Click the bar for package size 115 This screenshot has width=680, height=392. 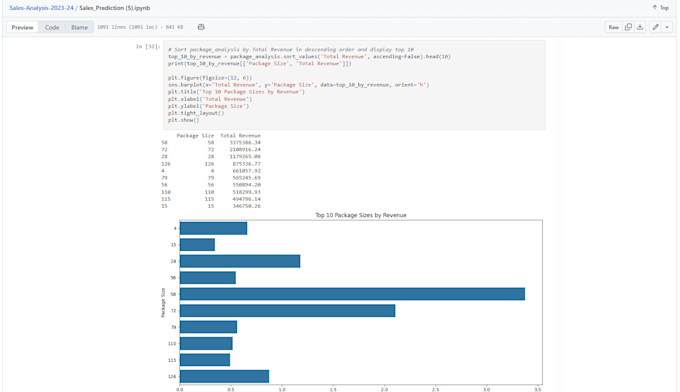tap(205, 360)
